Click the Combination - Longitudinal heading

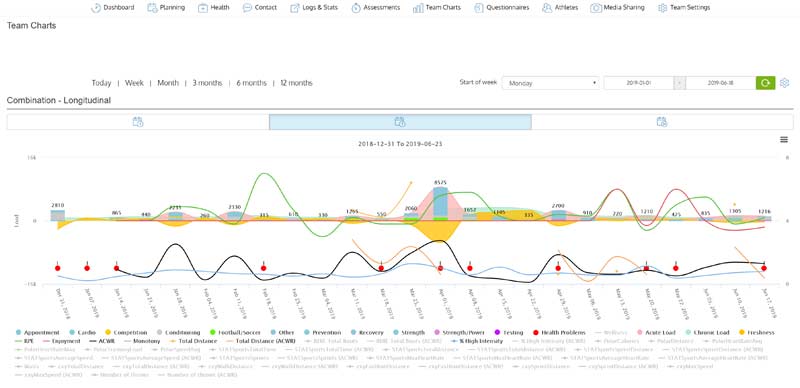pos(59,101)
